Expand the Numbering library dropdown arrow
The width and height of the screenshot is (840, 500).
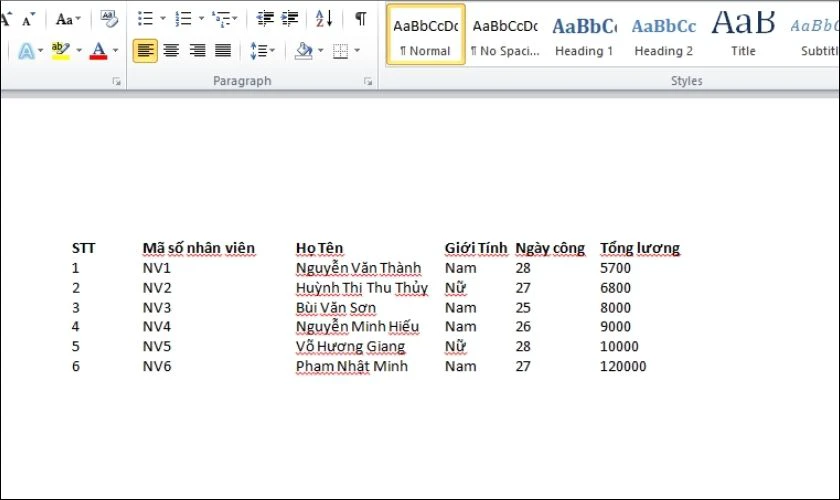[201, 19]
